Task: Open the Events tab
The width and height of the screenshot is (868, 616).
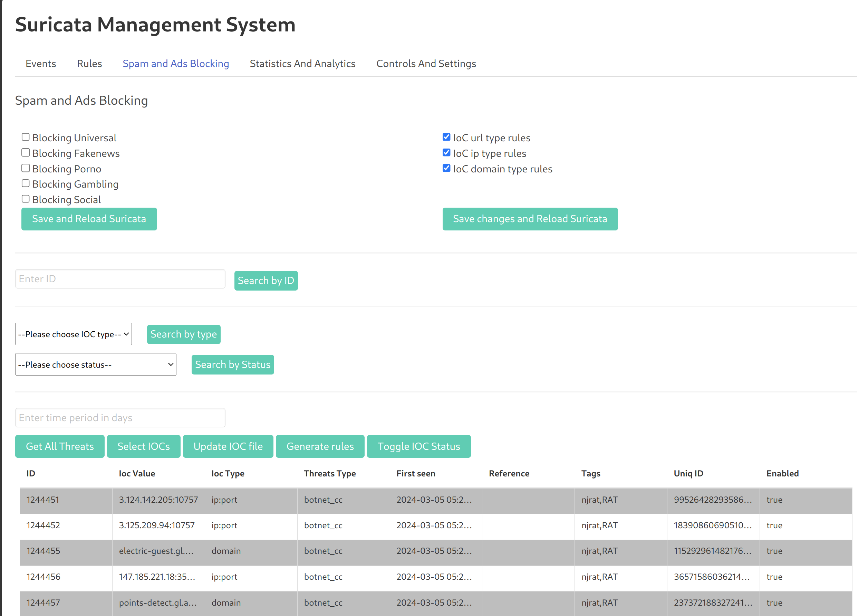Action: click(40, 63)
